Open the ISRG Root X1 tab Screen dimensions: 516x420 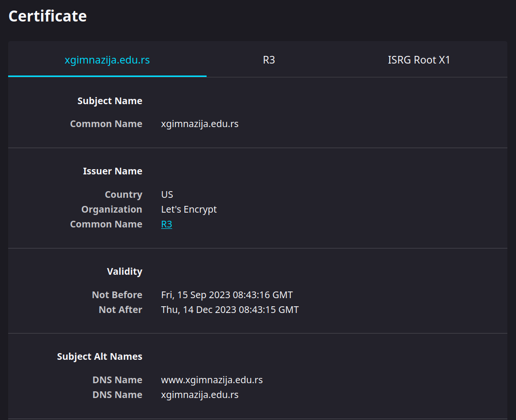(418, 60)
